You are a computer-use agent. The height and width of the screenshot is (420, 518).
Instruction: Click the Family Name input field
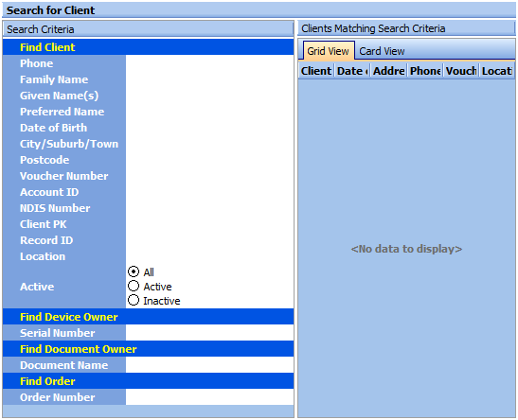click(x=209, y=79)
